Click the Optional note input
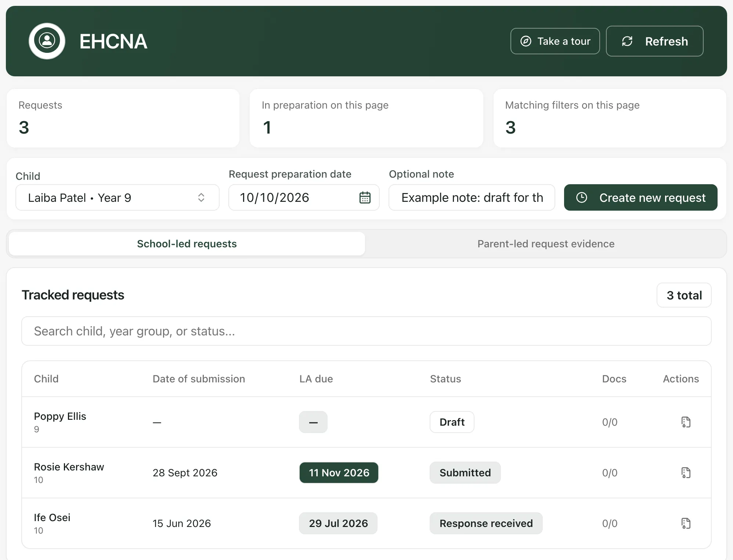The width and height of the screenshot is (733, 560). [472, 197]
